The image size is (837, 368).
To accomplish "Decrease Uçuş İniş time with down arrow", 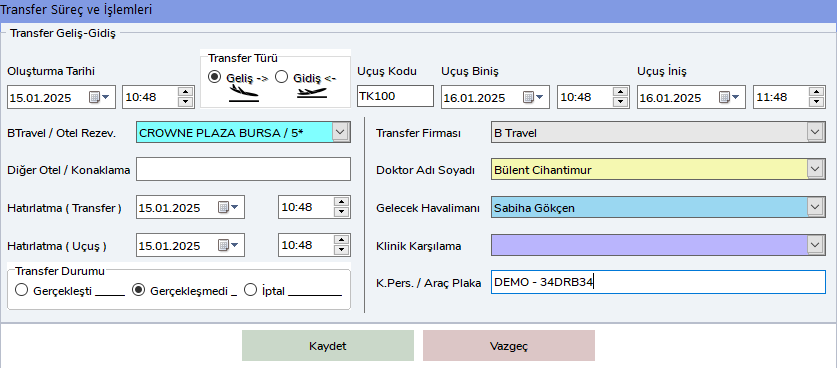I will (816, 102).
